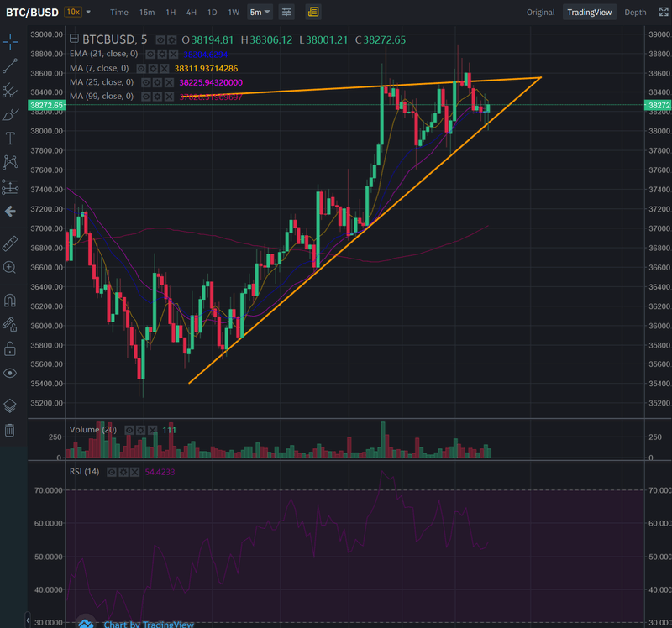This screenshot has height=628, width=672.
Task: Select the pitchfork drawing tool
Action: [10, 91]
